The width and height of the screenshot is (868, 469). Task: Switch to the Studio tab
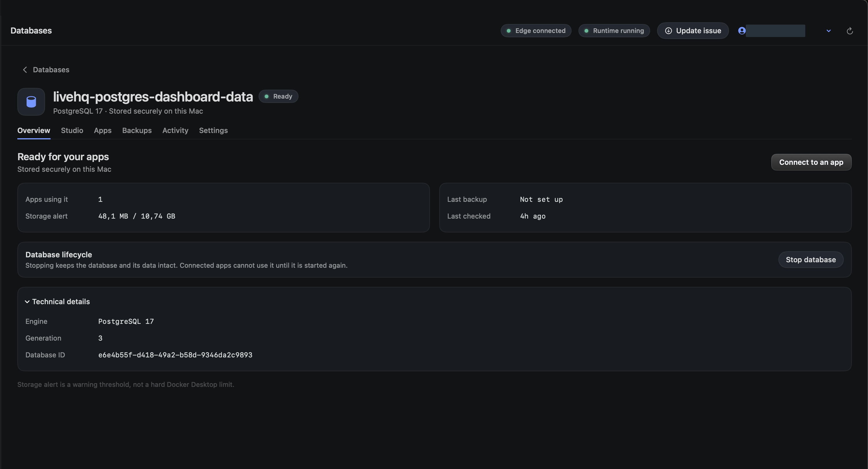click(72, 130)
